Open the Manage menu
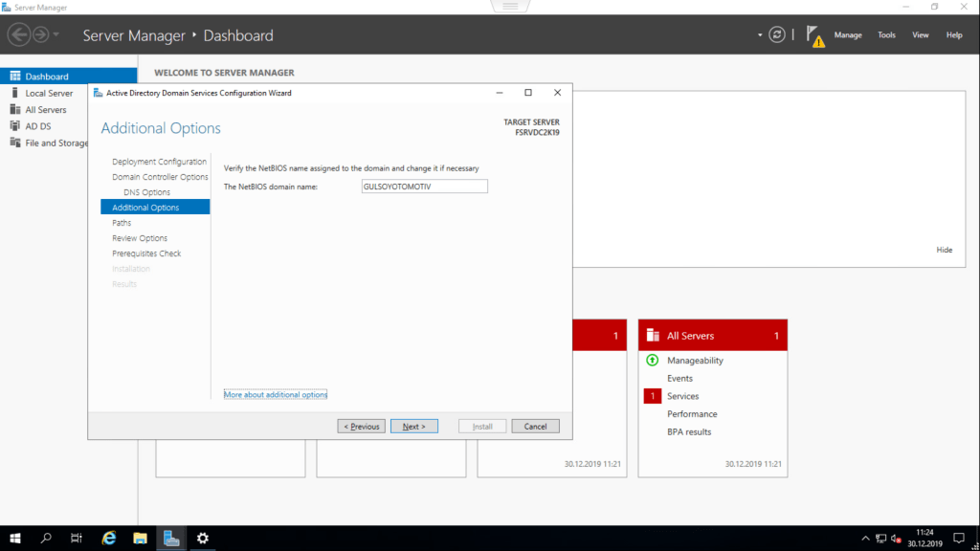The height and width of the screenshot is (551, 980). point(847,35)
